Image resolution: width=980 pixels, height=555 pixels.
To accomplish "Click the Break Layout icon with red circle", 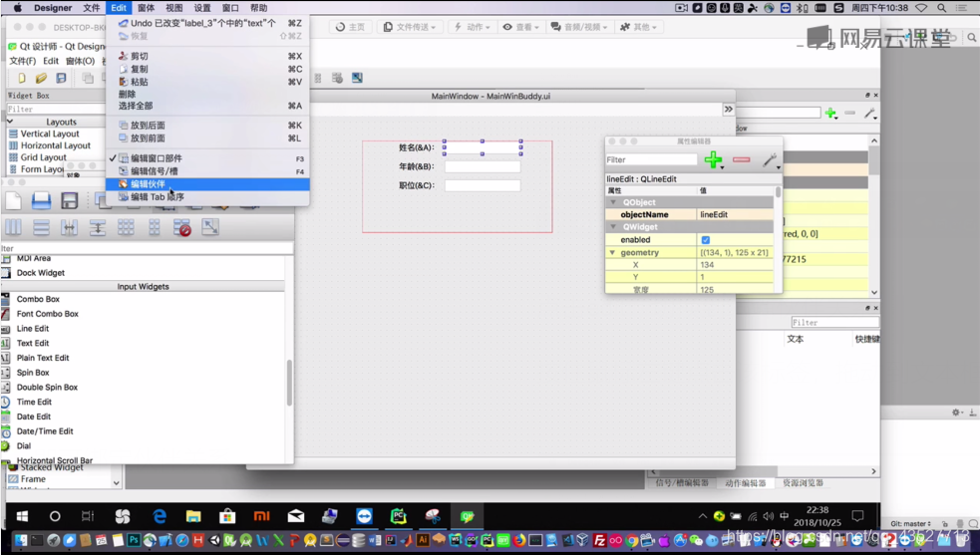I will click(x=181, y=227).
